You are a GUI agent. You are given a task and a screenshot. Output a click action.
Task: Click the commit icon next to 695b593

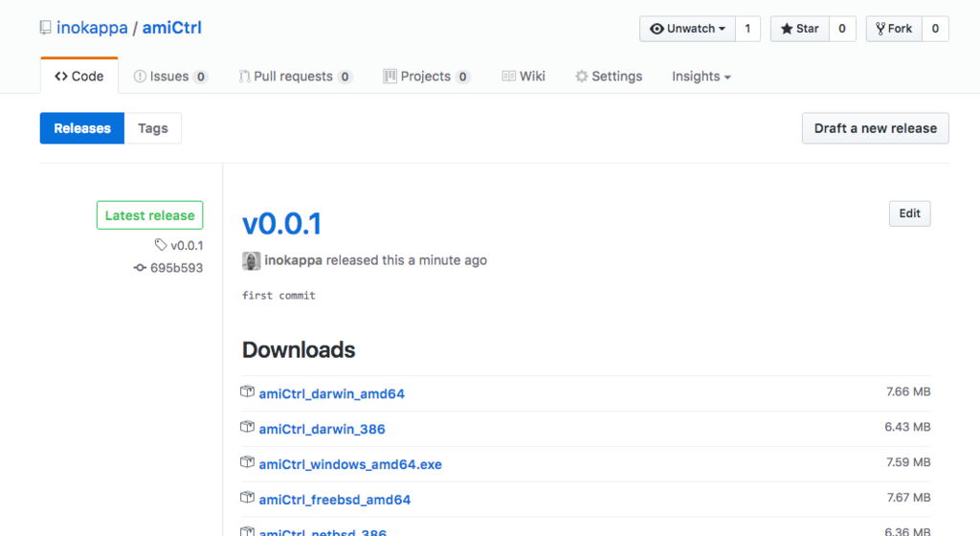[x=140, y=267]
